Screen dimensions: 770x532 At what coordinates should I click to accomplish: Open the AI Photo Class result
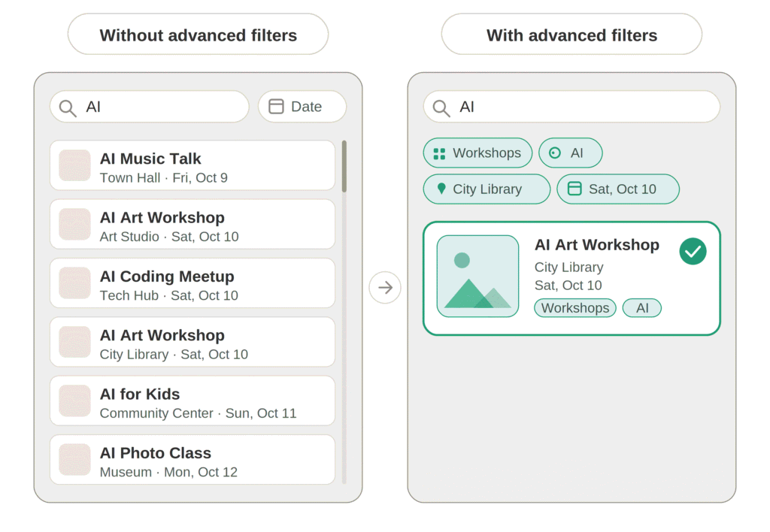pos(192,460)
